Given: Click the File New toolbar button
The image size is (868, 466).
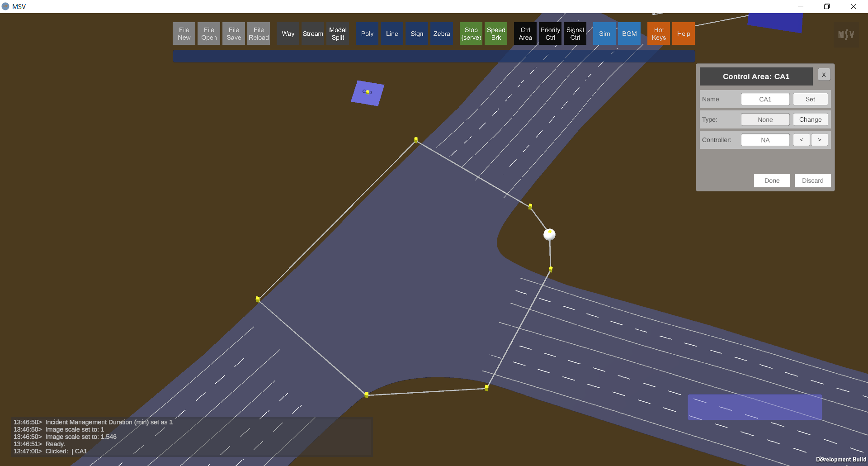Looking at the screenshot, I should tap(184, 33).
